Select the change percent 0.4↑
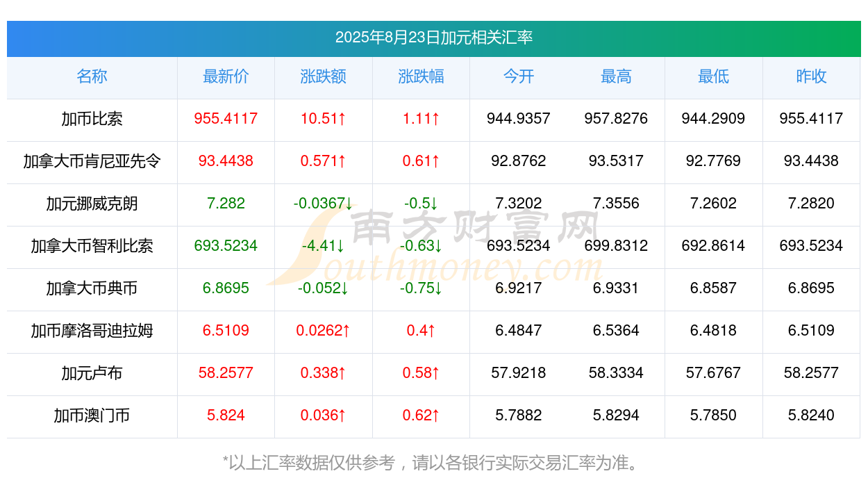 (x=421, y=331)
